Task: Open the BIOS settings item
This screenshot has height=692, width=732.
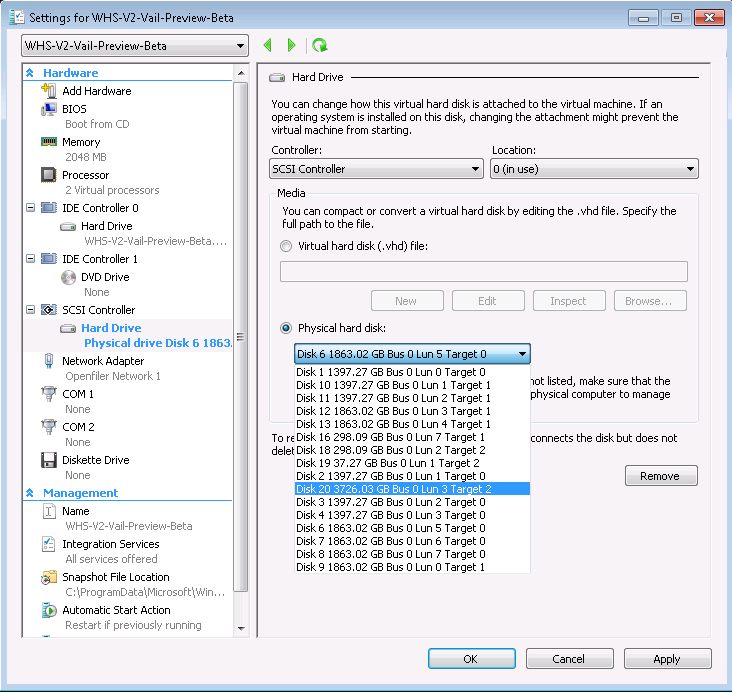Action: point(74,109)
